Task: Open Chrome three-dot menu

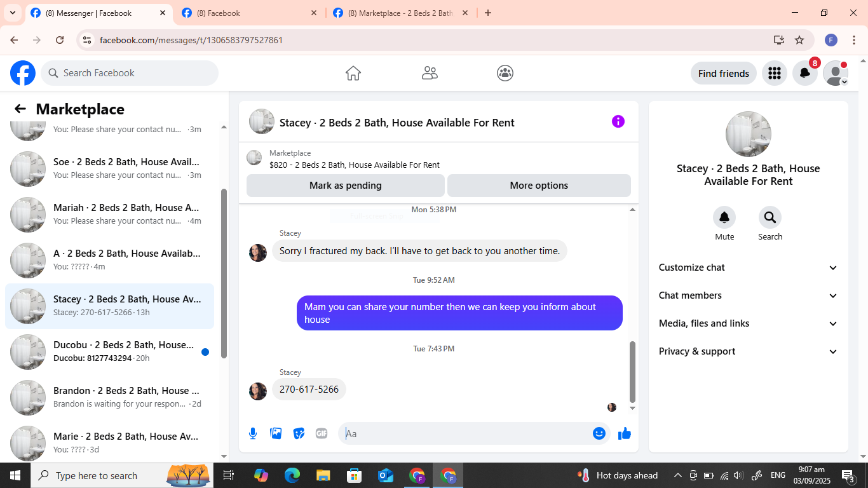Action: [854, 40]
